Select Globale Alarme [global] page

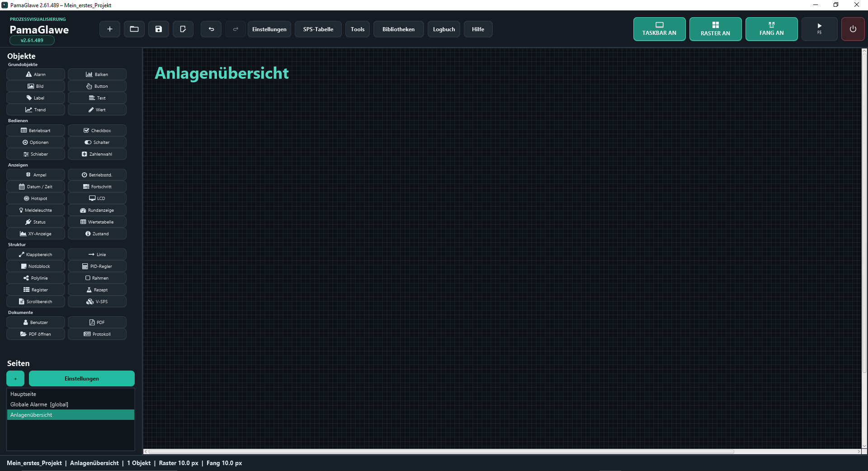[x=71, y=404]
